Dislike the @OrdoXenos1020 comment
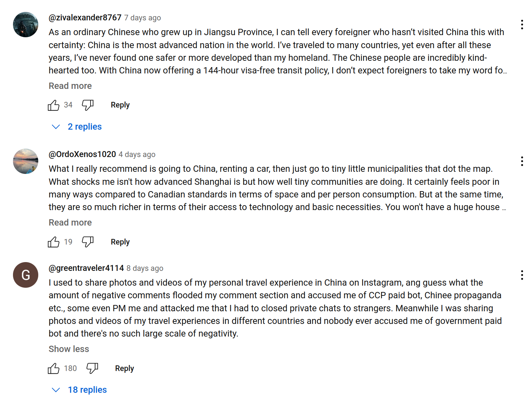Image resolution: width=532 pixels, height=397 pixels. 88,242
